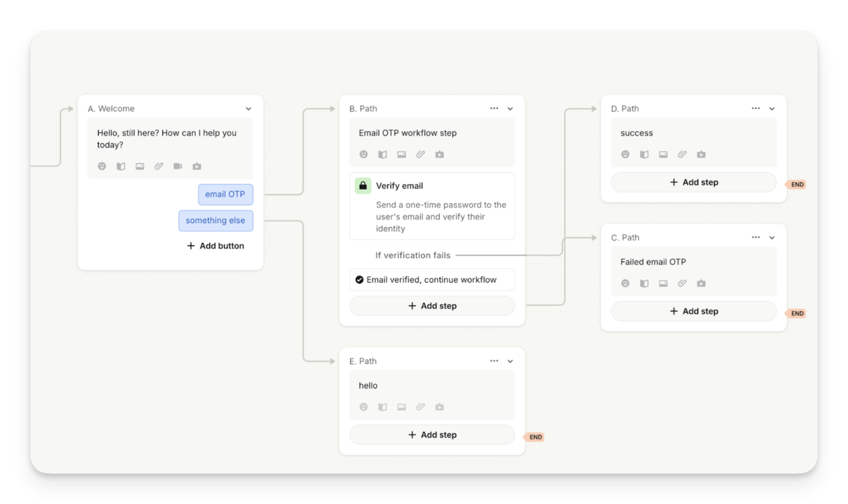Click attachment paperclip icon in B. Path
Image resolution: width=848 pixels, height=504 pixels.
click(x=420, y=154)
